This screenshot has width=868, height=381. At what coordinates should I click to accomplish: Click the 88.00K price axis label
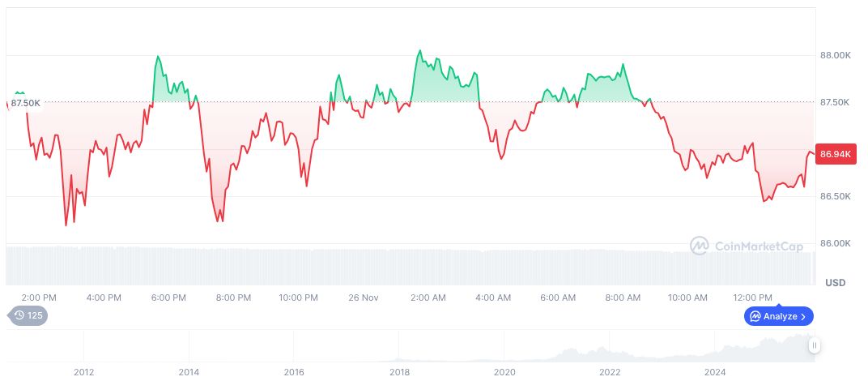[x=836, y=55]
